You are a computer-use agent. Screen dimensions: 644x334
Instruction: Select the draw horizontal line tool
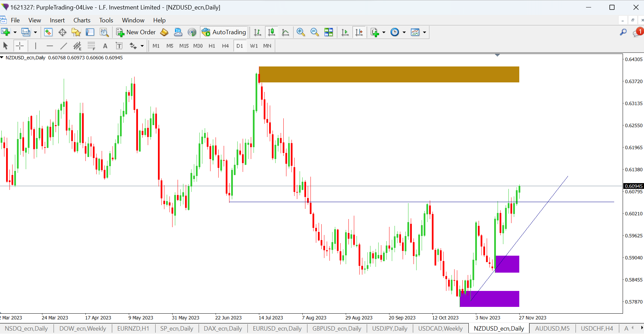[x=49, y=46]
